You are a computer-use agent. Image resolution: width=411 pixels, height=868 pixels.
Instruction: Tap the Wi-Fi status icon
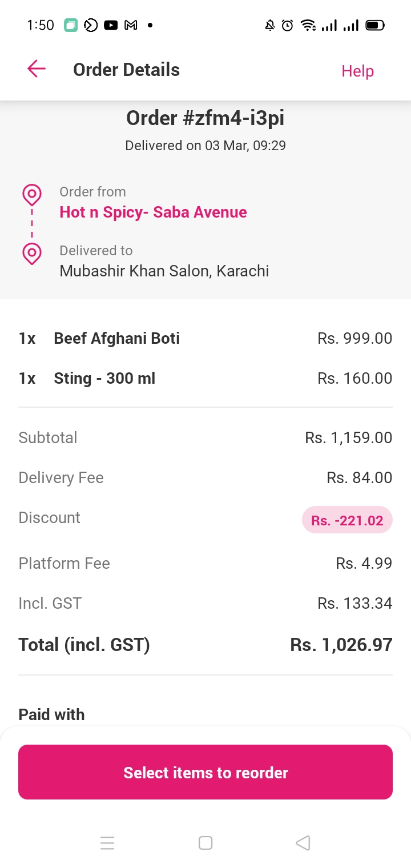308,25
